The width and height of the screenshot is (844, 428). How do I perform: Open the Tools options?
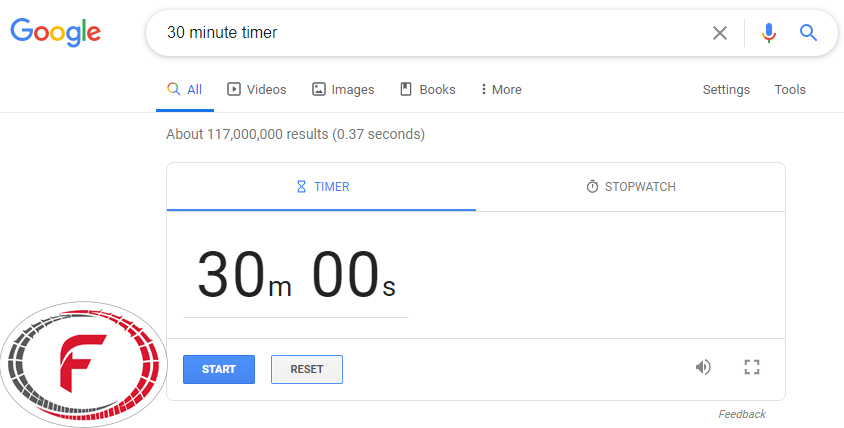click(790, 89)
